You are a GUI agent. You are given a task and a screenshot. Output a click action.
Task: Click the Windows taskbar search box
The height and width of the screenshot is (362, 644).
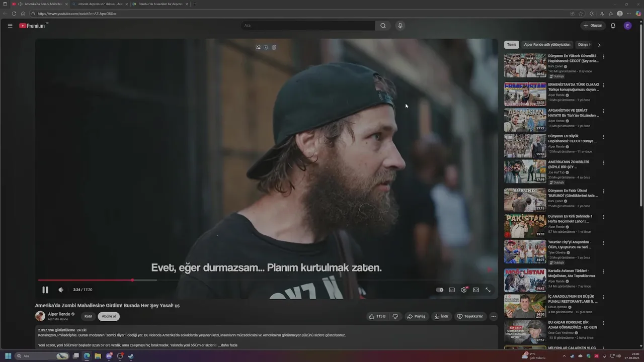(x=42, y=356)
